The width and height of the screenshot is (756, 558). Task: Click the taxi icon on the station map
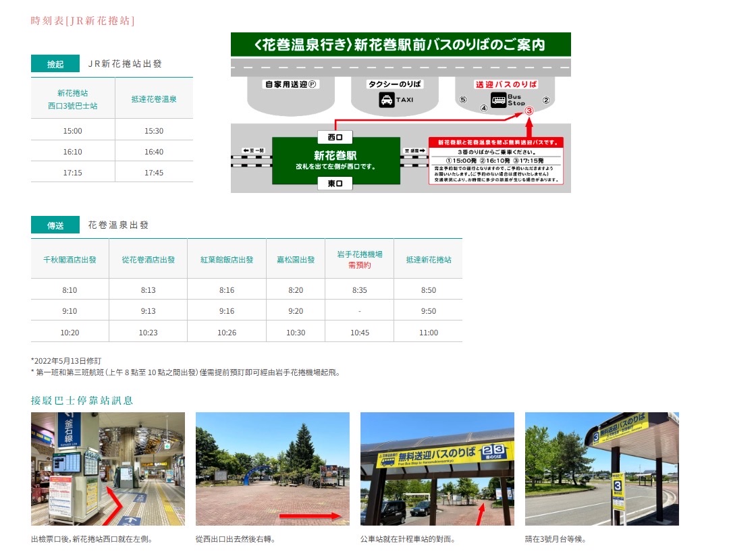(386, 101)
